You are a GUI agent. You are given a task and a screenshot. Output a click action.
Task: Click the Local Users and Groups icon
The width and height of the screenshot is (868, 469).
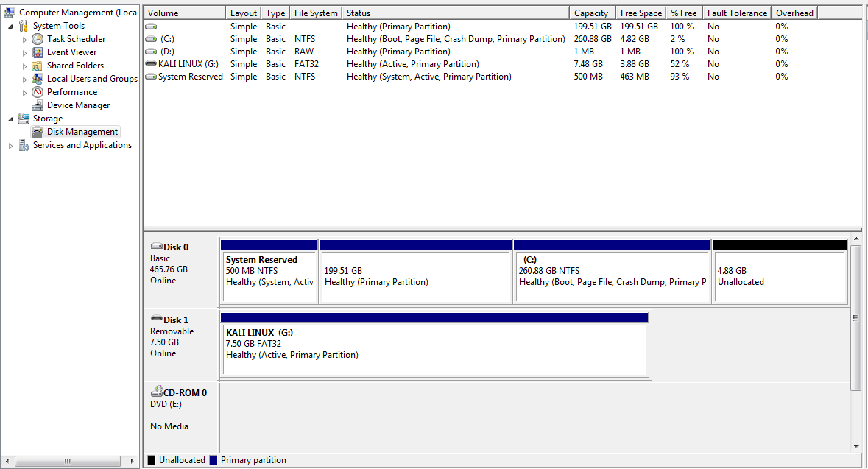(38, 79)
